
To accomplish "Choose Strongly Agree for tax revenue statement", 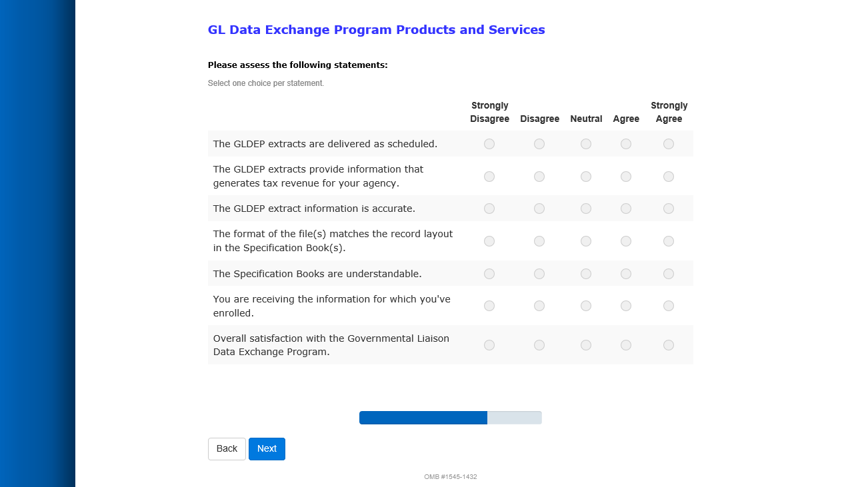I will coord(669,177).
